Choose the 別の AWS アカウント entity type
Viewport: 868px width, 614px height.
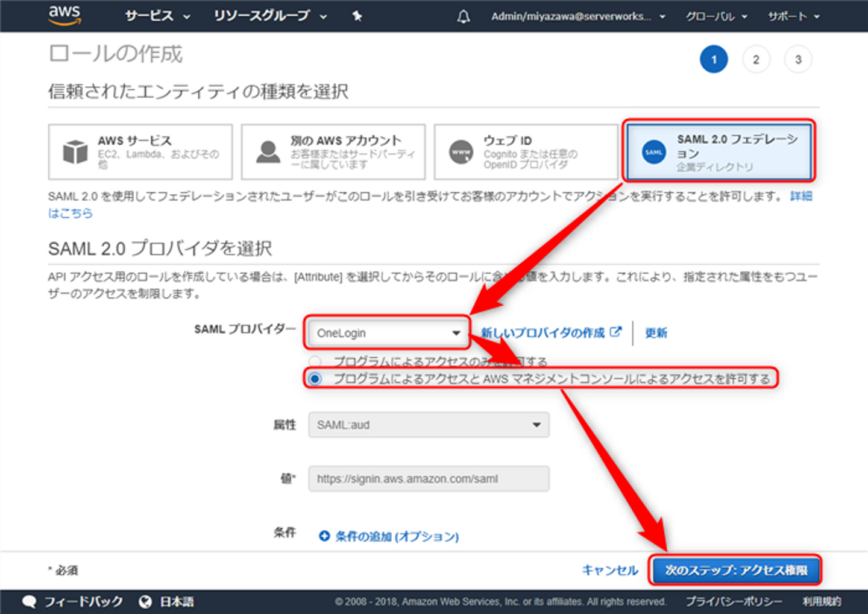pos(333,152)
